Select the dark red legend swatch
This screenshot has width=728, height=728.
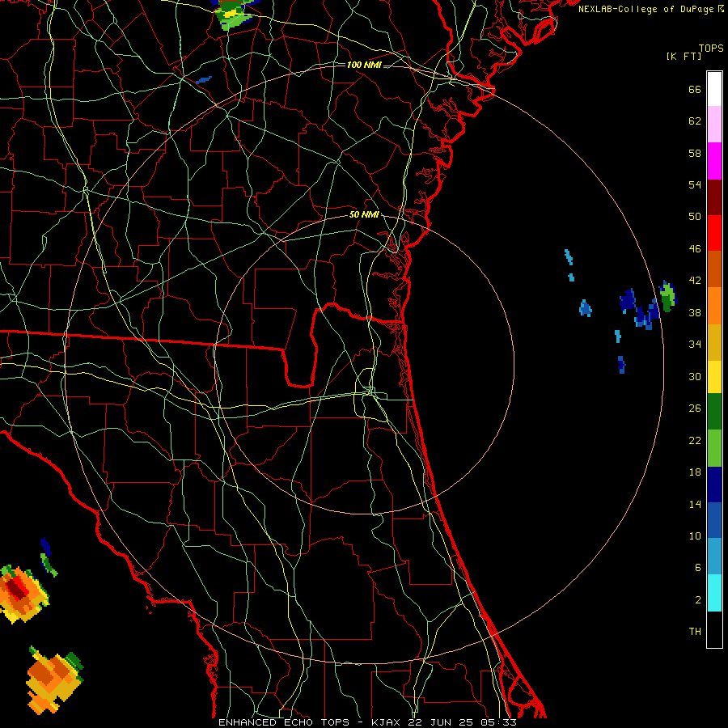pyautogui.click(x=714, y=197)
